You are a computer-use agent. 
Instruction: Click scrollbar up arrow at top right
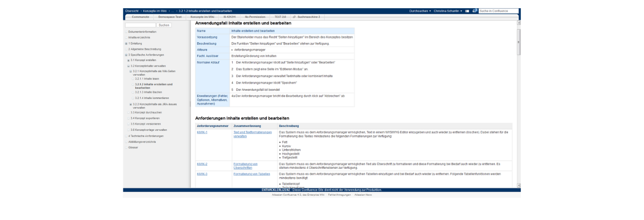coord(519,23)
